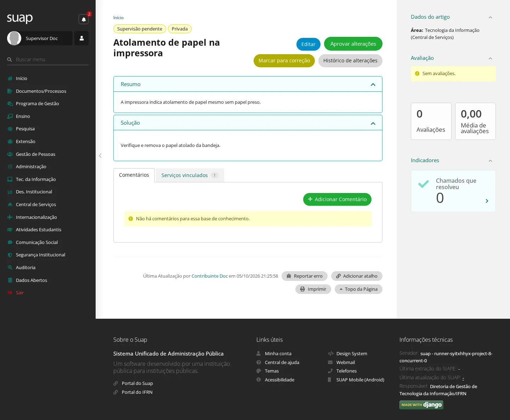Click the Ensino sidebar icon
This screenshot has width=510, height=420.
pos(10,116)
